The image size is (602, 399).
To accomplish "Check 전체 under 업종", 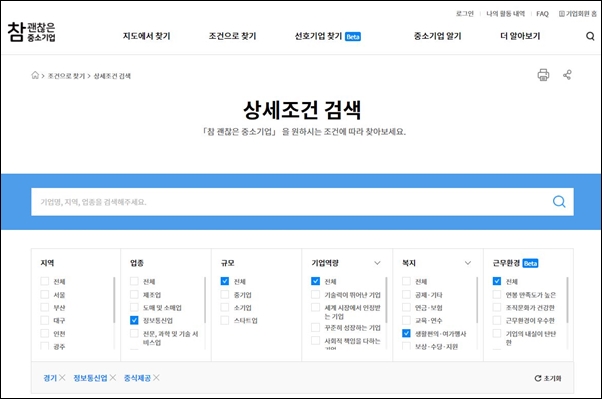I will 134,281.
